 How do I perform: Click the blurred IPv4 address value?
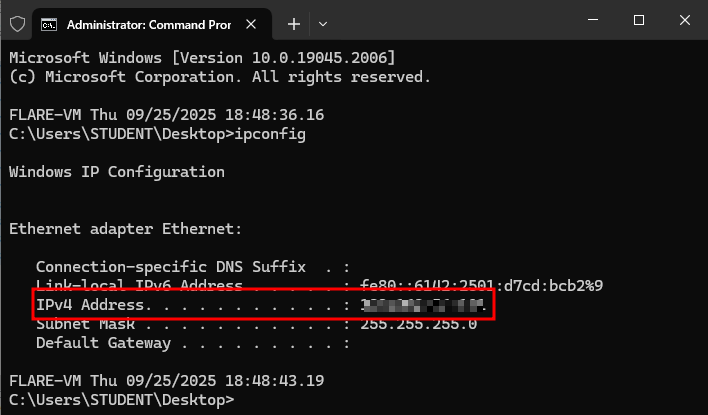point(423,304)
